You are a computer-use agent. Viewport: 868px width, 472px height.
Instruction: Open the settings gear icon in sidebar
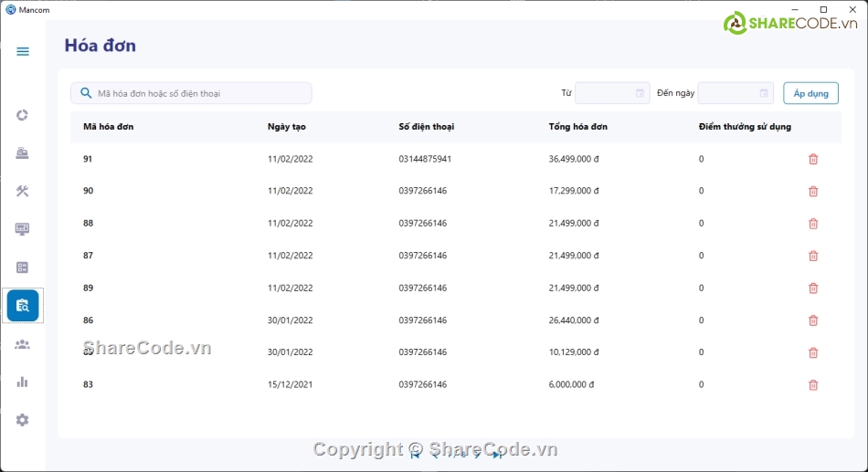pos(23,420)
